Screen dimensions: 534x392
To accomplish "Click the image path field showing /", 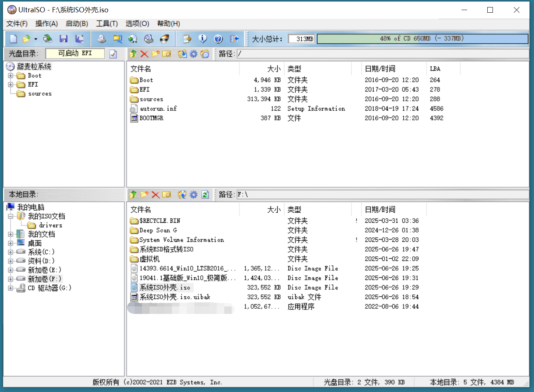I will point(383,54).
